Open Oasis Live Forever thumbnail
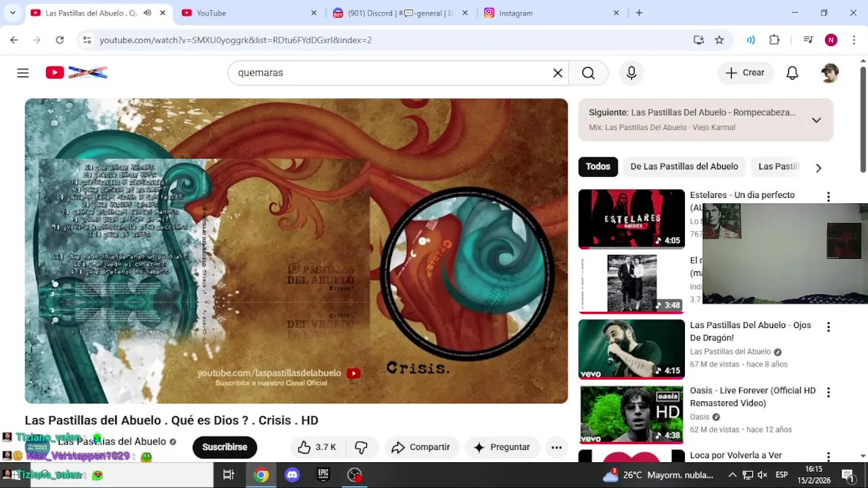This screenshot has width=868, height=488. click(631, 414)
